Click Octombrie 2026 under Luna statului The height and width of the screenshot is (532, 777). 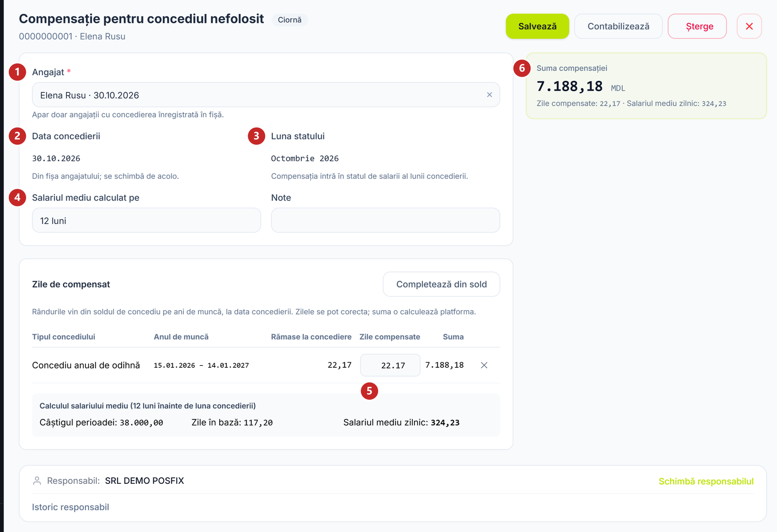(305, 159)
